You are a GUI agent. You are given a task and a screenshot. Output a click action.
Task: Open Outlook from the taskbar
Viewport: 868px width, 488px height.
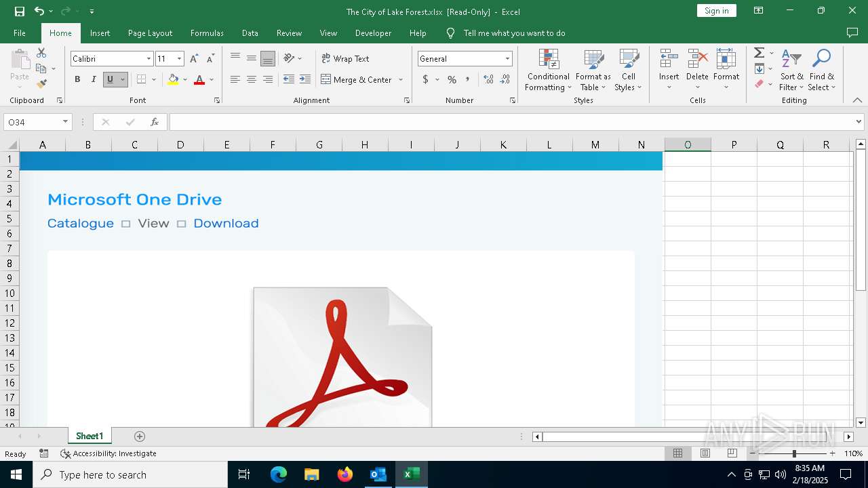378,474
